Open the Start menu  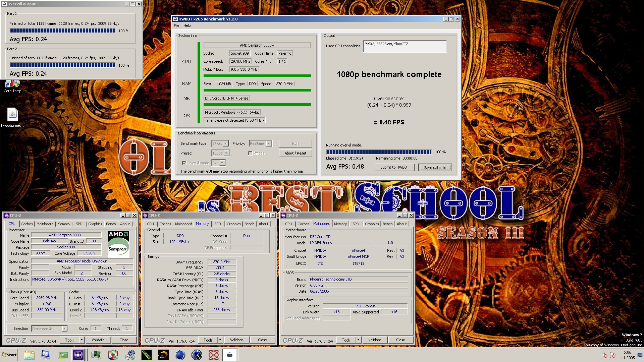click(9, 355)
